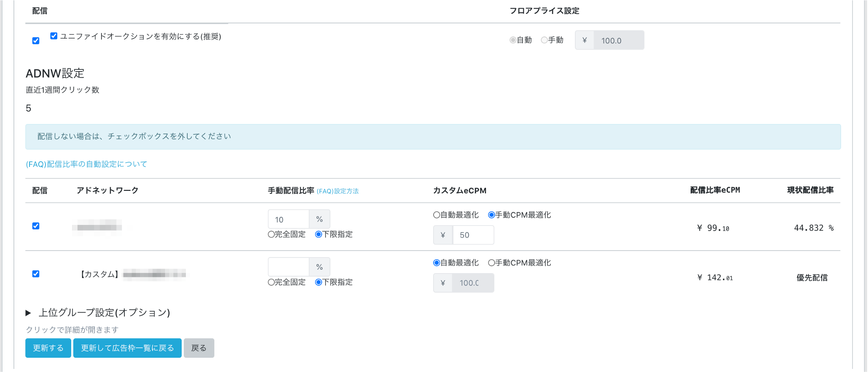The image size is (868, 372).
Task: Select 自動 floor price radio button
Action: pos(513,40)
